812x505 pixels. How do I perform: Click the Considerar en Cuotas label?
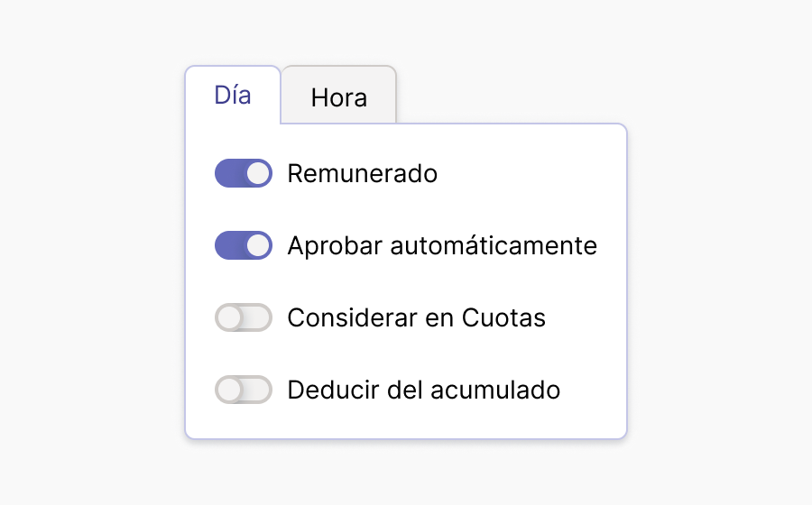pyautogui.click(x=416, y=317)
